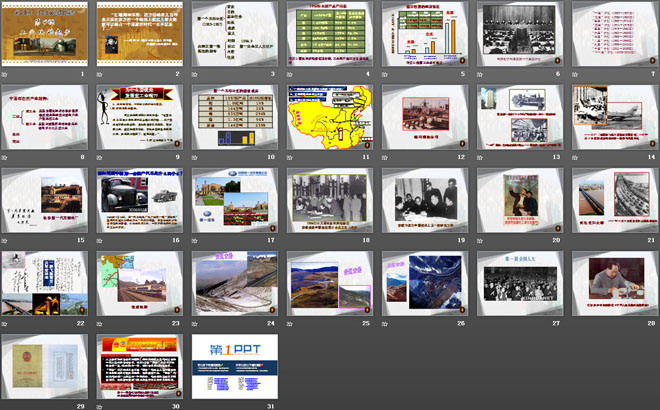Image resolution: width=660 pixels, height=410 pixels.
Task: Select slide 2 brown quote thumbnail
Action: click(x=140, y=34)
